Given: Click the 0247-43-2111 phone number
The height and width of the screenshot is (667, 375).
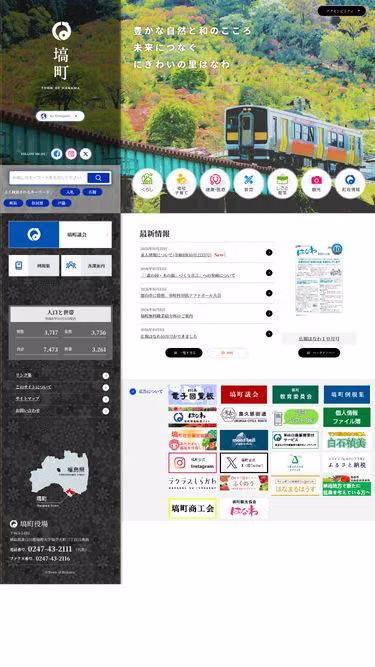Looking at the screenshot, I should [x=50, y=549].
